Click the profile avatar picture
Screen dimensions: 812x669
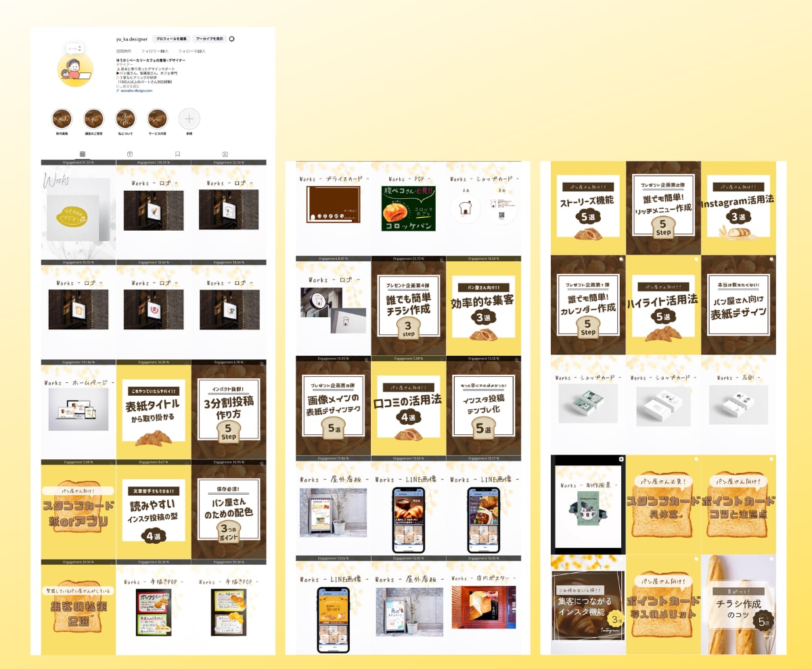75,69
